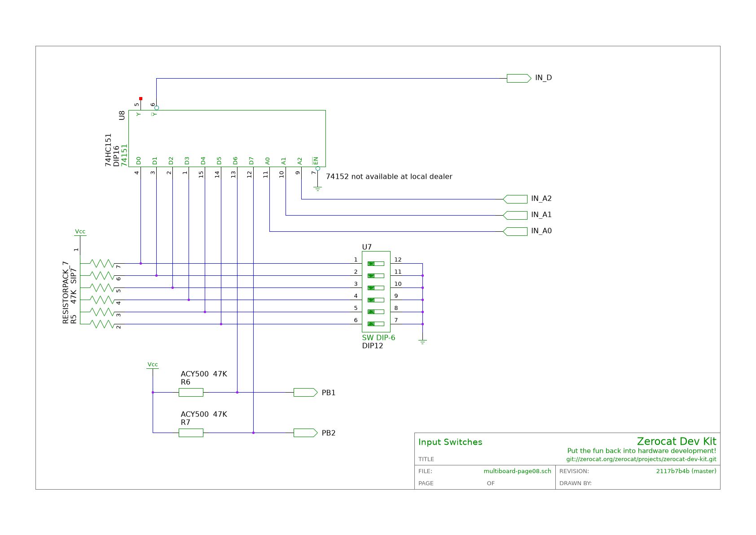Click the DRAWN BY field label

[x=575, y=483]
